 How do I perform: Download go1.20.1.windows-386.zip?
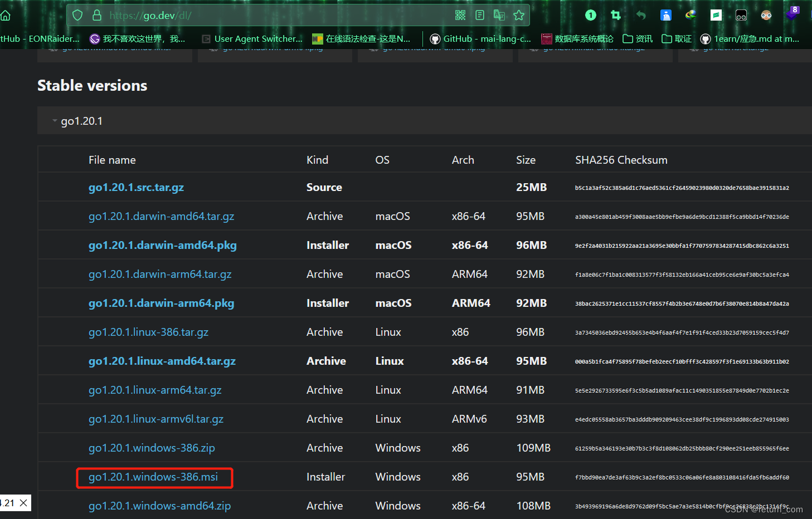[x=152, y=448]
